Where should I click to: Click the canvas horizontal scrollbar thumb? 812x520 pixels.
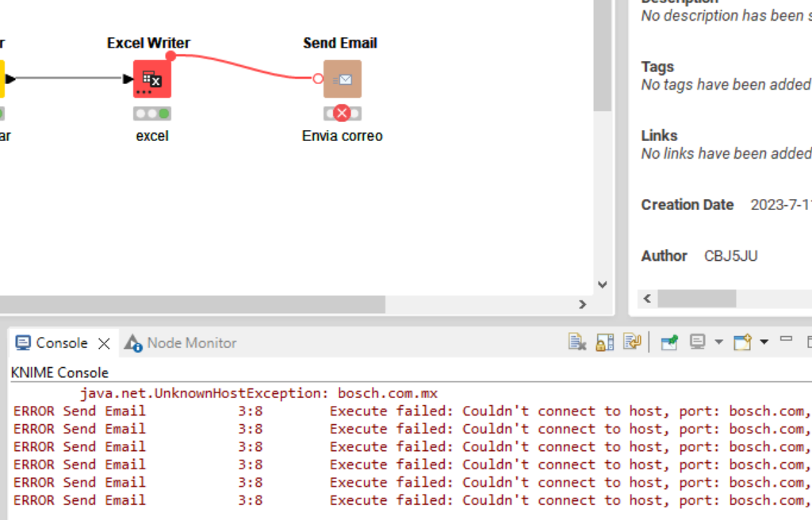pos(193,304)
